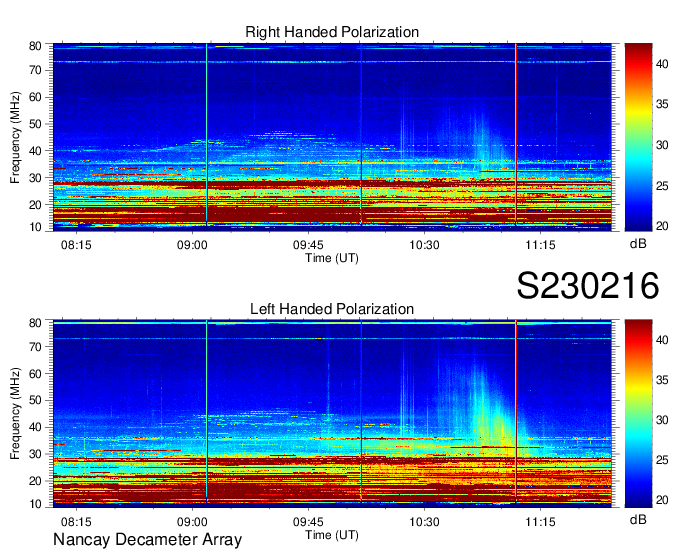Click the 'Time (UT)' axis label of upper plot
Image resolution: width=680 pixels, height=552 pixels.
[x=332, y=258]
